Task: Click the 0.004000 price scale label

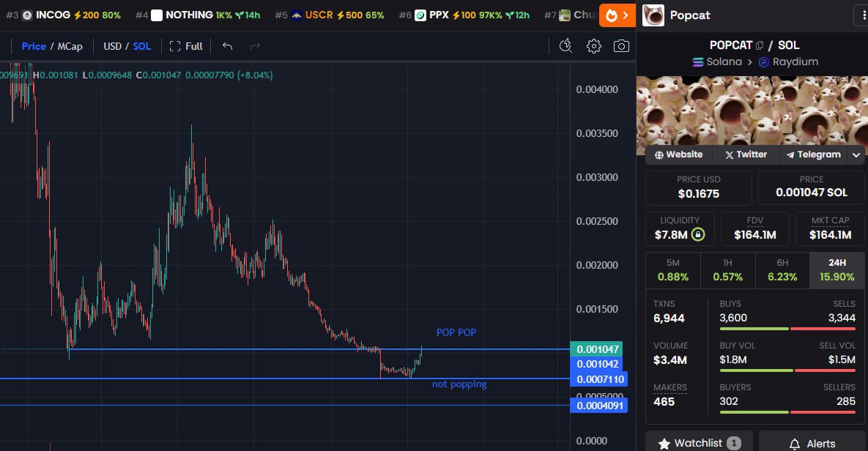Action: point(597,89)
